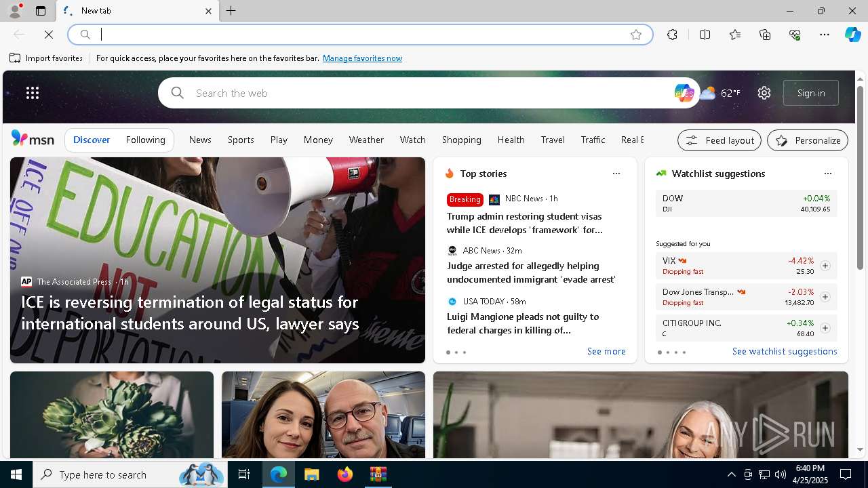Open Browser essentials heart icon

[x=795, y=35]
